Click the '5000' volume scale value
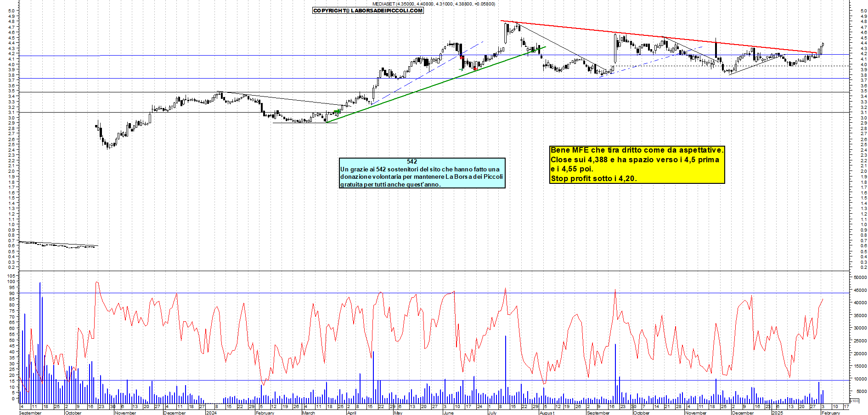868x415 pixels. pos(862,391)
